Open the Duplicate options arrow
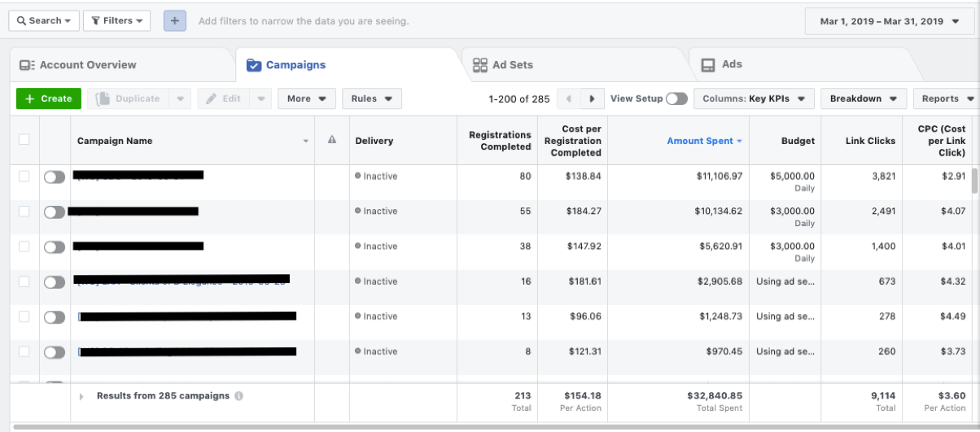This screenshot has height=432, width=980. (180, 98)
